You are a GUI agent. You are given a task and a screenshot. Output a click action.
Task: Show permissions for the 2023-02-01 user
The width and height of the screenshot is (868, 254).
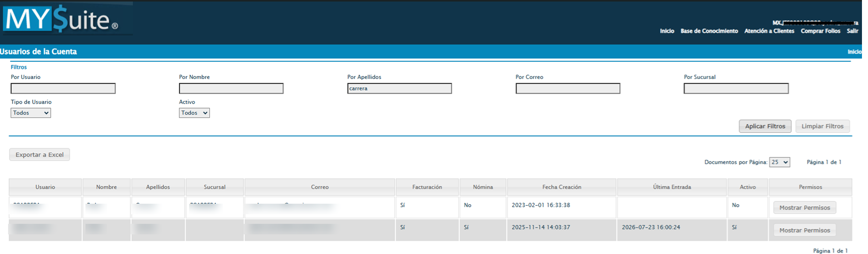click(x=805, y=208)
